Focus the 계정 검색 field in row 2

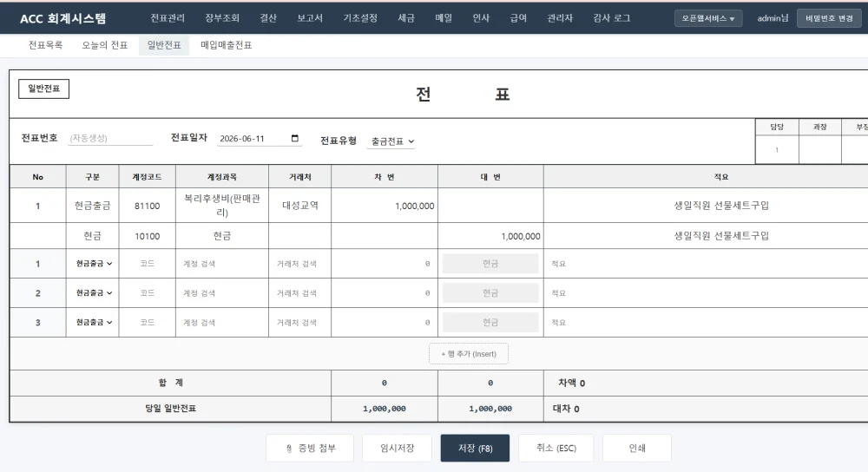222,293
